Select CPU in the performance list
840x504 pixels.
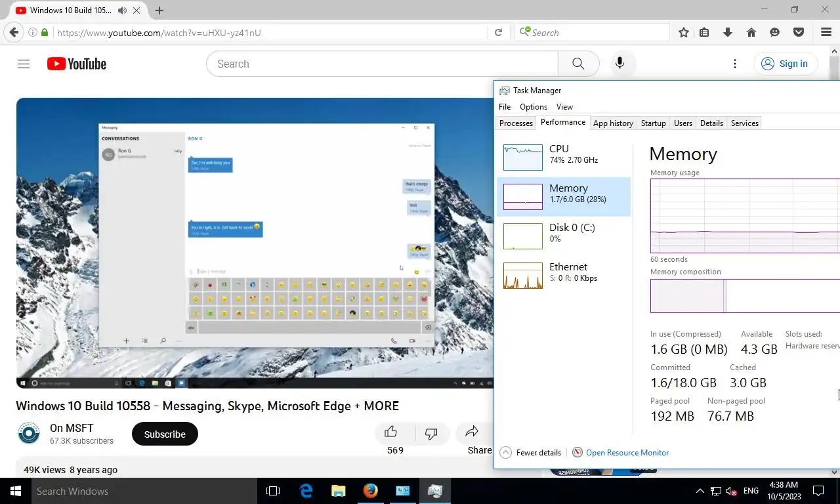[564, 157]
